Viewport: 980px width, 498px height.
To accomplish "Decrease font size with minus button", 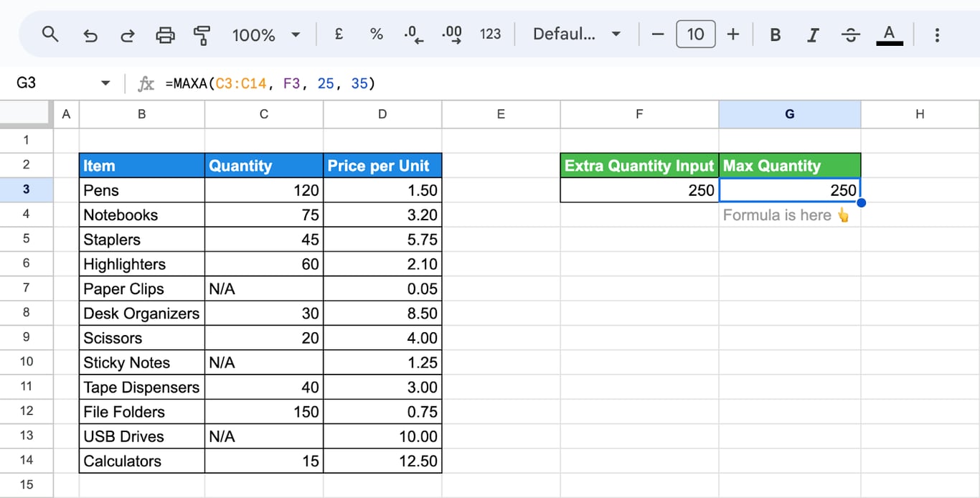I will tap(658, 34).
